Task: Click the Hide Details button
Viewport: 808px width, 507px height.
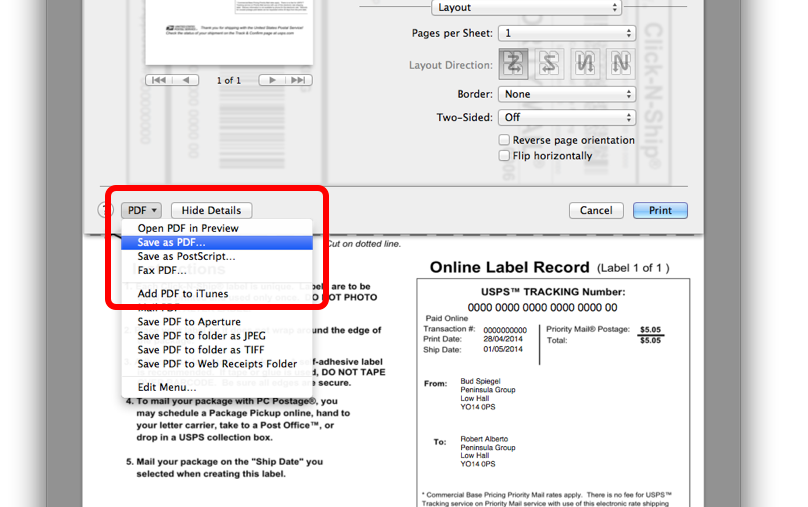Action: click(x=211, y=210)
